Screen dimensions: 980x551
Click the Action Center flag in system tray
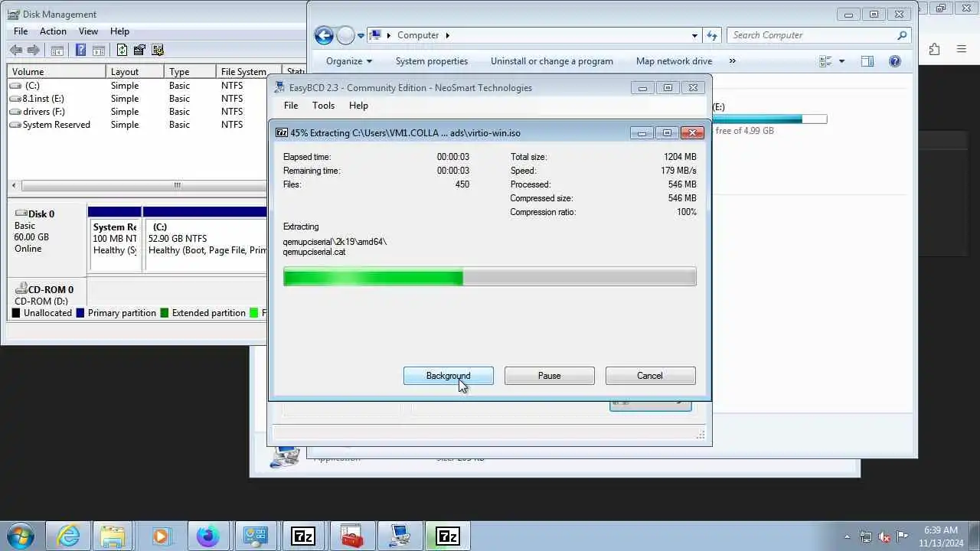click(x=902, y=536)
